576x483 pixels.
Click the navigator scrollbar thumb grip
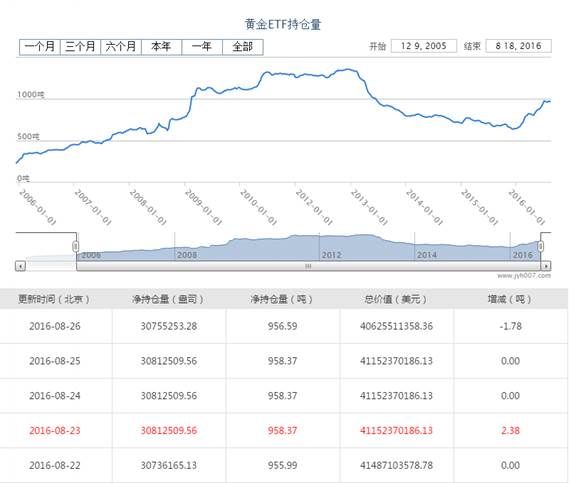[308, 266]
